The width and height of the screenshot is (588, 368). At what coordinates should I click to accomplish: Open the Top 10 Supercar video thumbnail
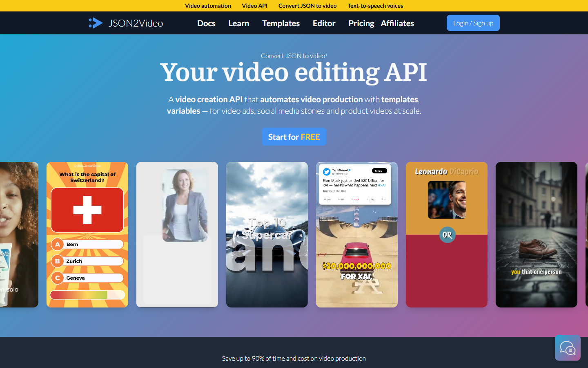click(x=267, y=235)
